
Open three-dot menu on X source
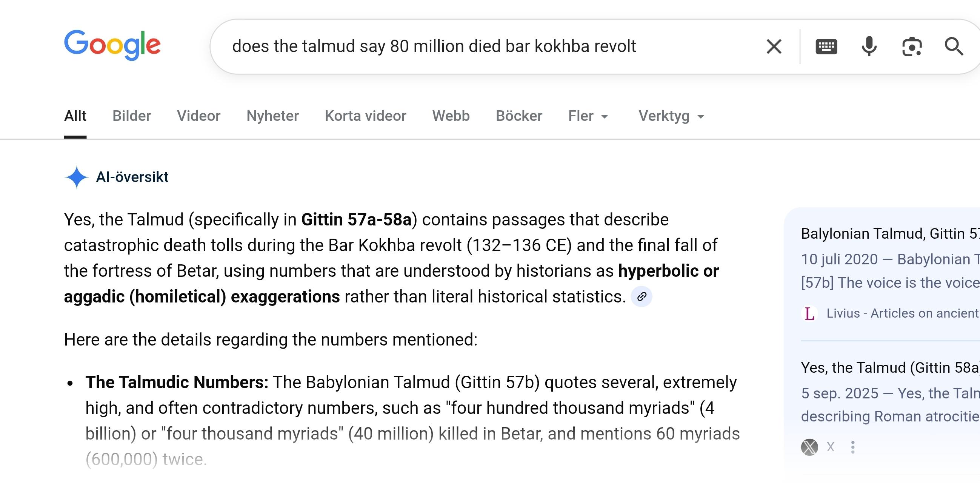[x=853, y=447]
